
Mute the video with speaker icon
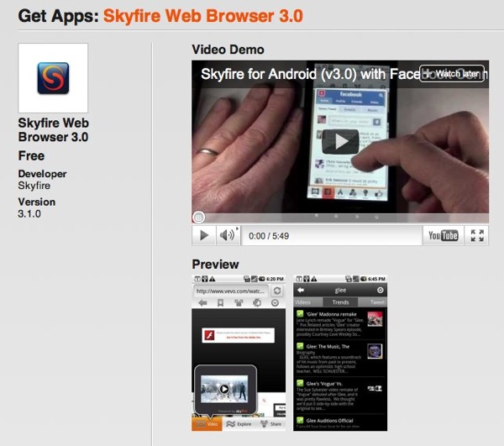pos(228,235)
